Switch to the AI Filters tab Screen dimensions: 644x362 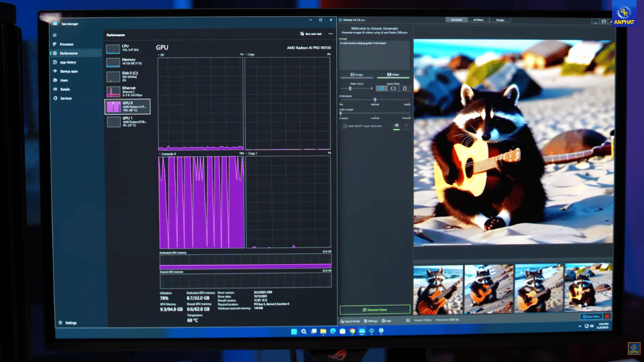coord(478,20)
